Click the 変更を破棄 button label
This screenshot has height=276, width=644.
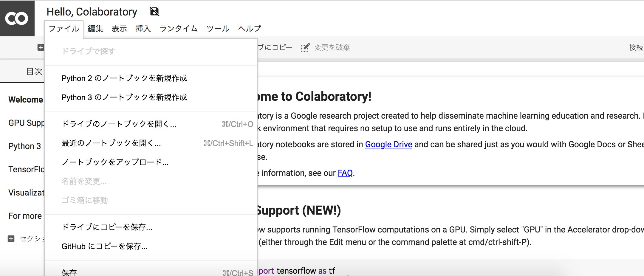click(332, 47)
